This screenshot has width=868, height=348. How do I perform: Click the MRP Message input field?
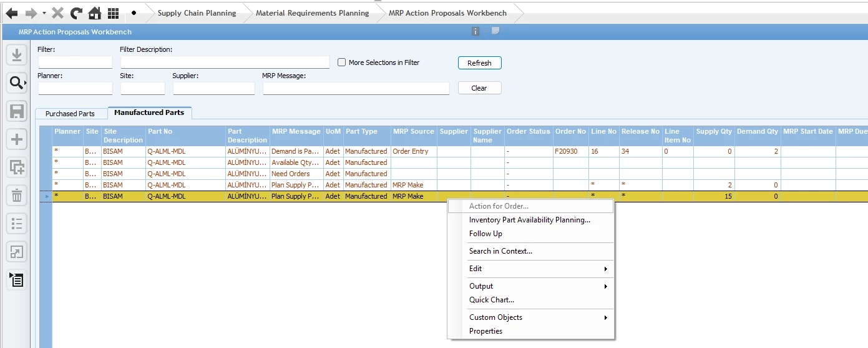tap(356, 89)
